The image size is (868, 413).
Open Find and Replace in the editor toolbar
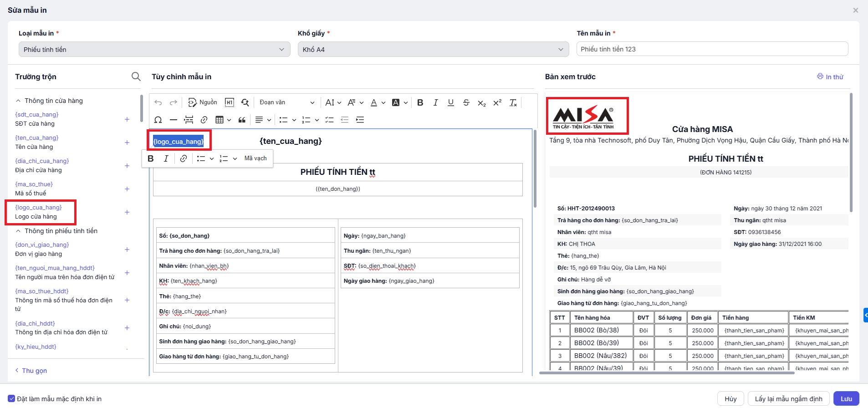tap(245, 102)
